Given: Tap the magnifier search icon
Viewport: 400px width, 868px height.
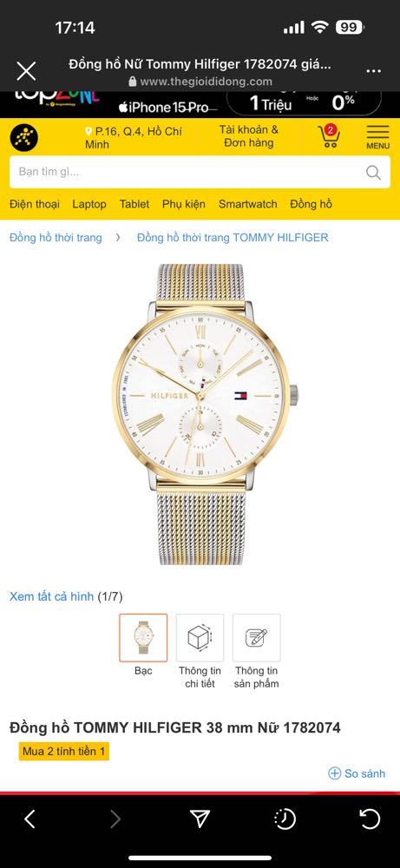Looking at the screenshot, I should [373, 172].
